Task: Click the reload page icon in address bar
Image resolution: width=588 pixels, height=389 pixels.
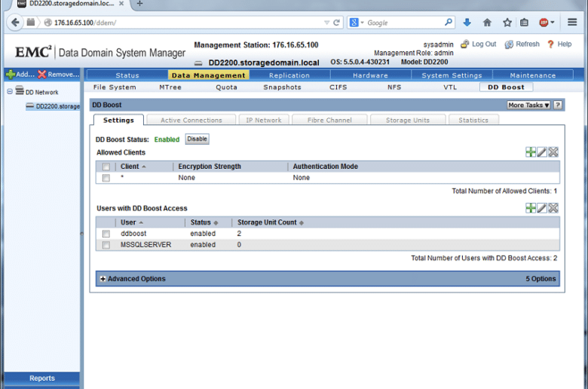Action: tap(336, 23)
